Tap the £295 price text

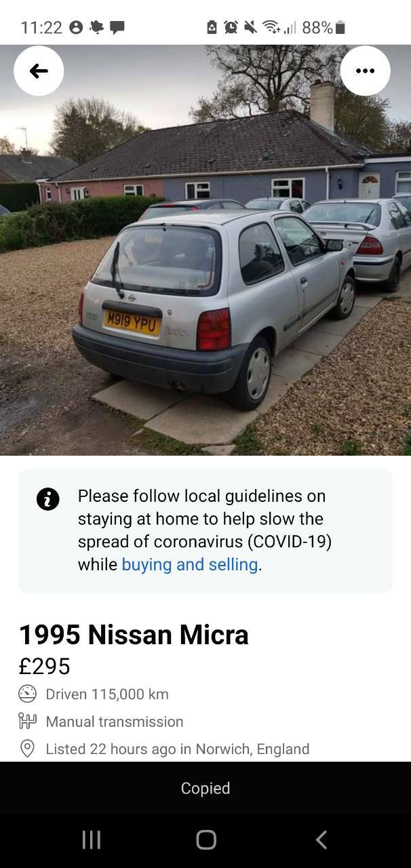click(44, 666)
